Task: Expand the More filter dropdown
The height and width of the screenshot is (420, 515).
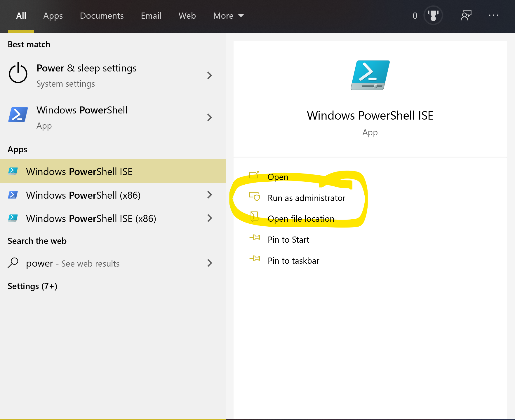Action: point(229,16)
